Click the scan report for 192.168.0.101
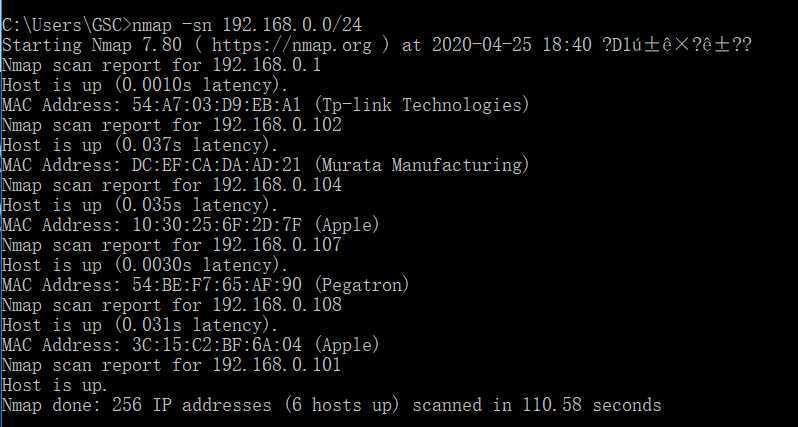 [172, 365]
